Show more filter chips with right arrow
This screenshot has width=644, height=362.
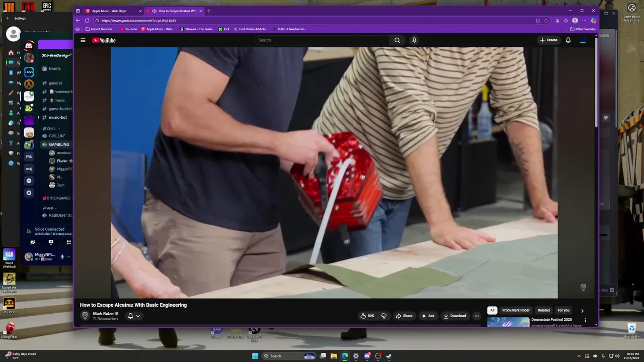[x=582, y=311]
